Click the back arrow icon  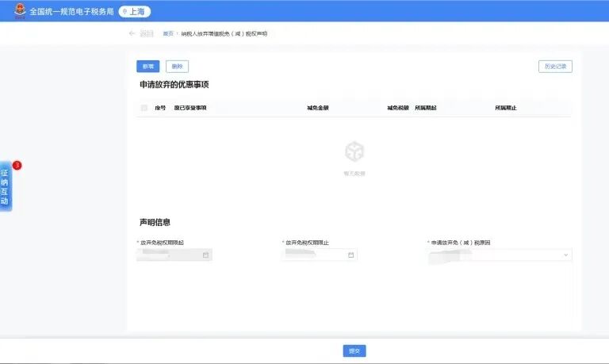132,33
